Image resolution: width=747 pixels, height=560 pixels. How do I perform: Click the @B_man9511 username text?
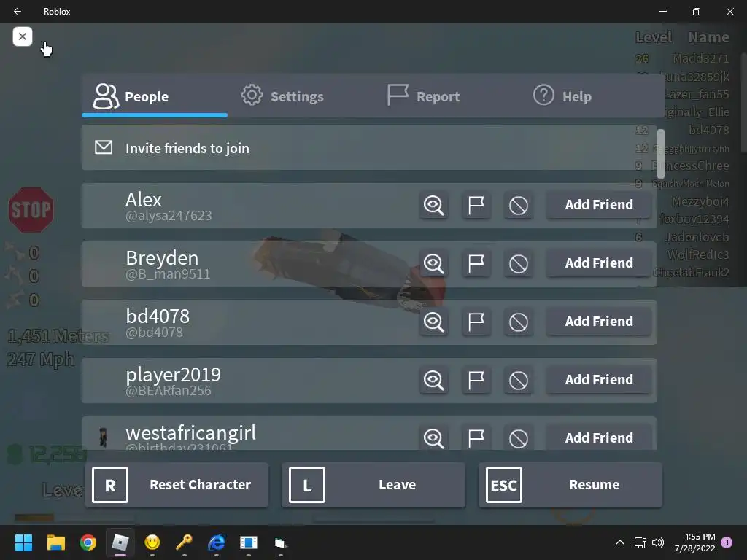point(168,274)
